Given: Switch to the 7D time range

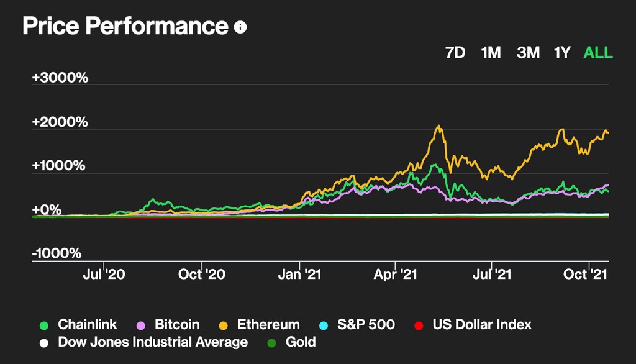Looking at the screenshot, I should pyautogui.click(x=455, y=53).
